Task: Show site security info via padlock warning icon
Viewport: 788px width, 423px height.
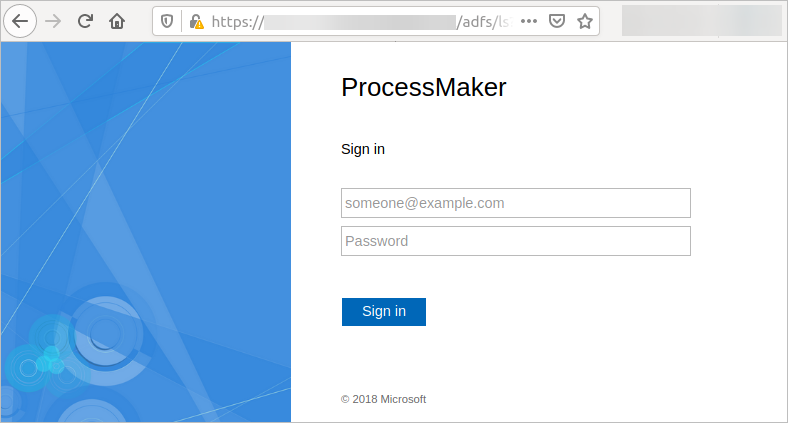Action: (x=195, y=21)
